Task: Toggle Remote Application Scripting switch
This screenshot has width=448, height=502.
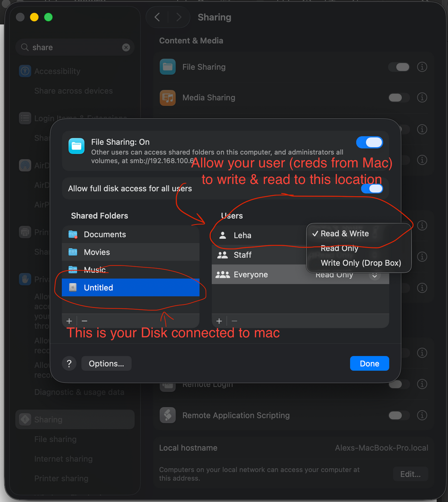Action: pos(399,415)
